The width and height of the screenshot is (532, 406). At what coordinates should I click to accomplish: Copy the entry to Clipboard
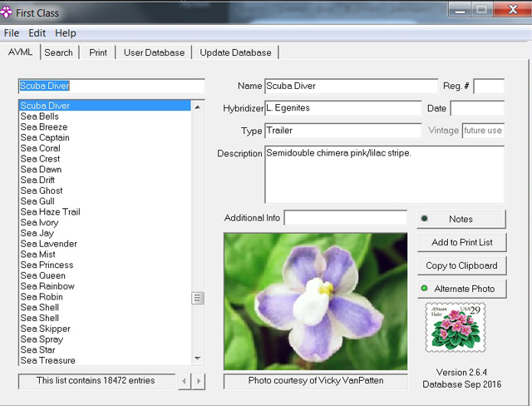[462, 265]
